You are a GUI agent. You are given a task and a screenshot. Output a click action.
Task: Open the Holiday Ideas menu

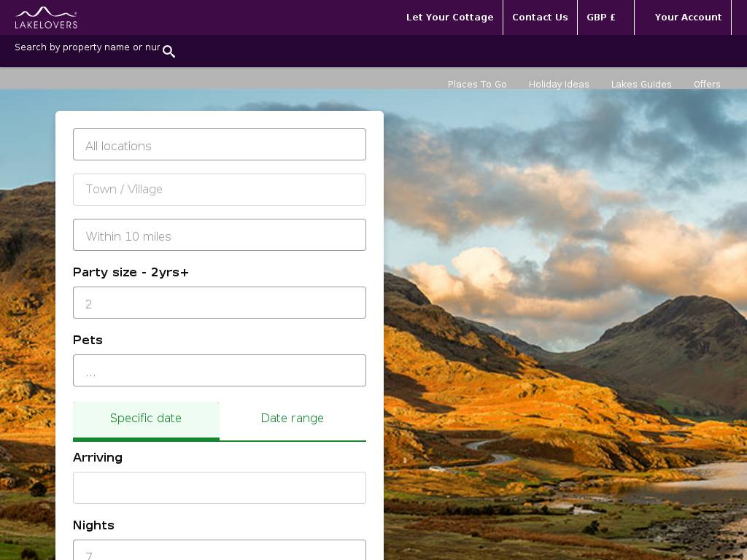click(559, 85)
